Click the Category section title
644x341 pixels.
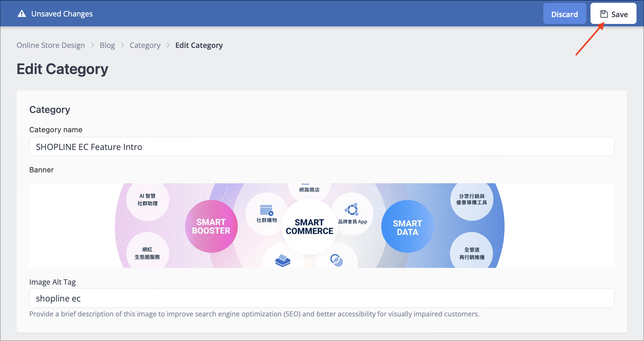(50, 110)
